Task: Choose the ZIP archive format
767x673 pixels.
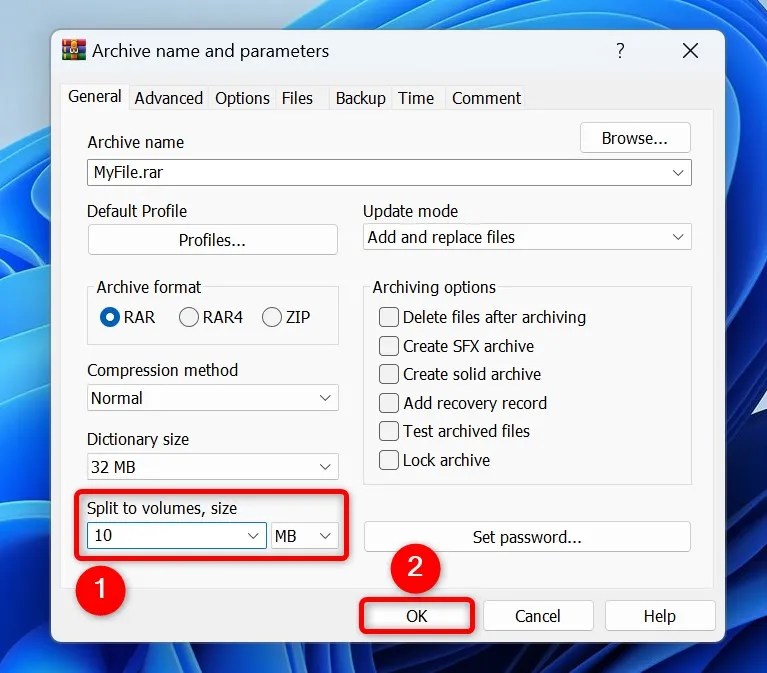Action: pos(272,317)
